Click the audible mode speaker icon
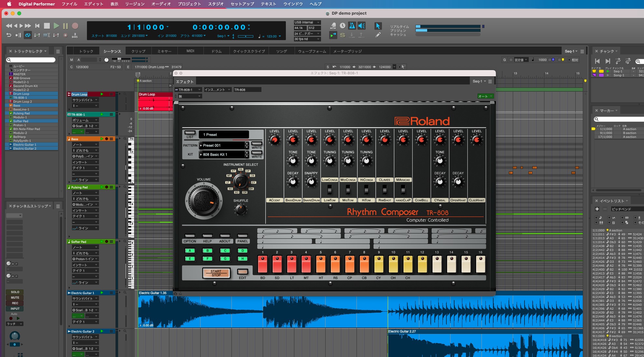 [x=361, y=25]
